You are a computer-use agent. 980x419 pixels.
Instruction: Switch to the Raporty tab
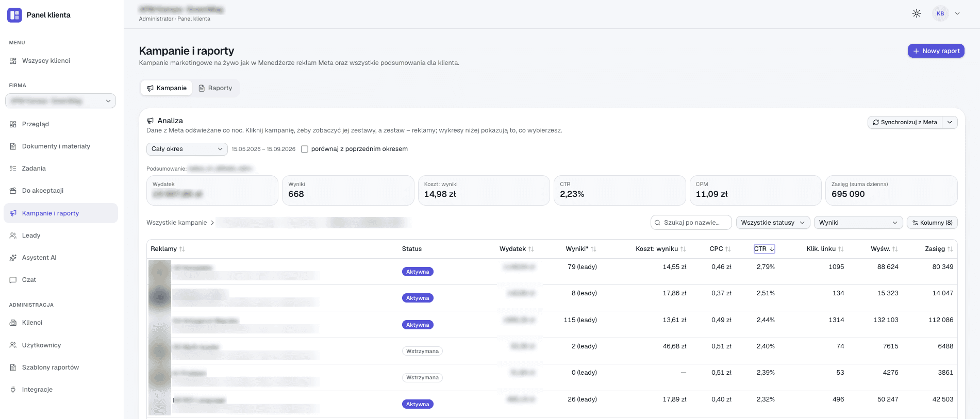[215, 88]
